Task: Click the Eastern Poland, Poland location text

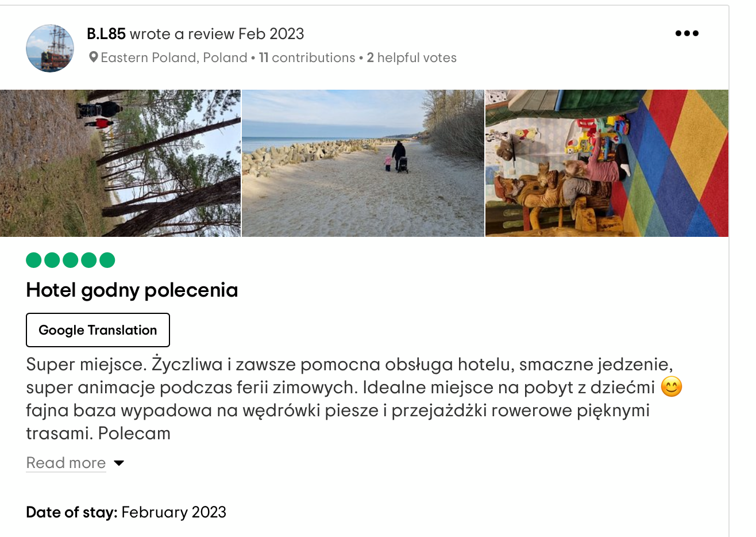Action: 174,57
